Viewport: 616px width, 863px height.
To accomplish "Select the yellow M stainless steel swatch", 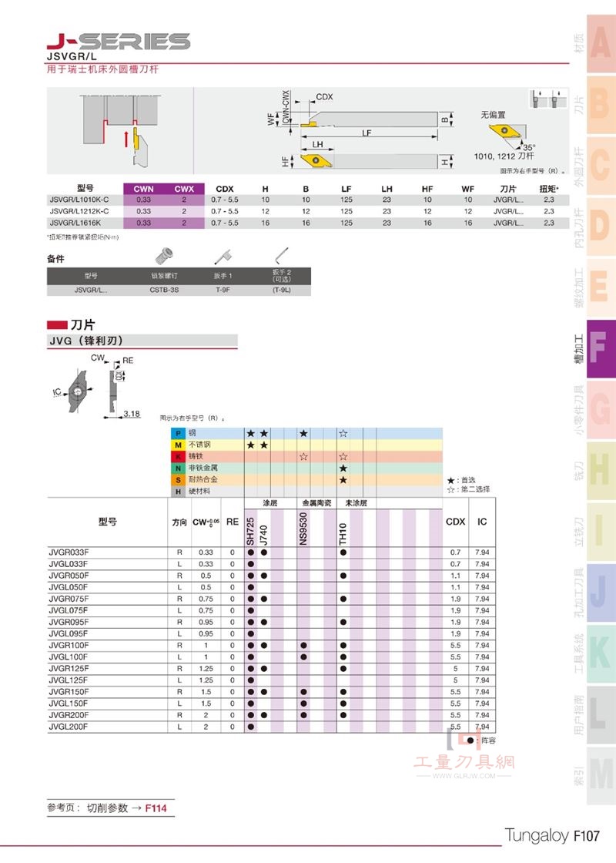I will 178,445.
